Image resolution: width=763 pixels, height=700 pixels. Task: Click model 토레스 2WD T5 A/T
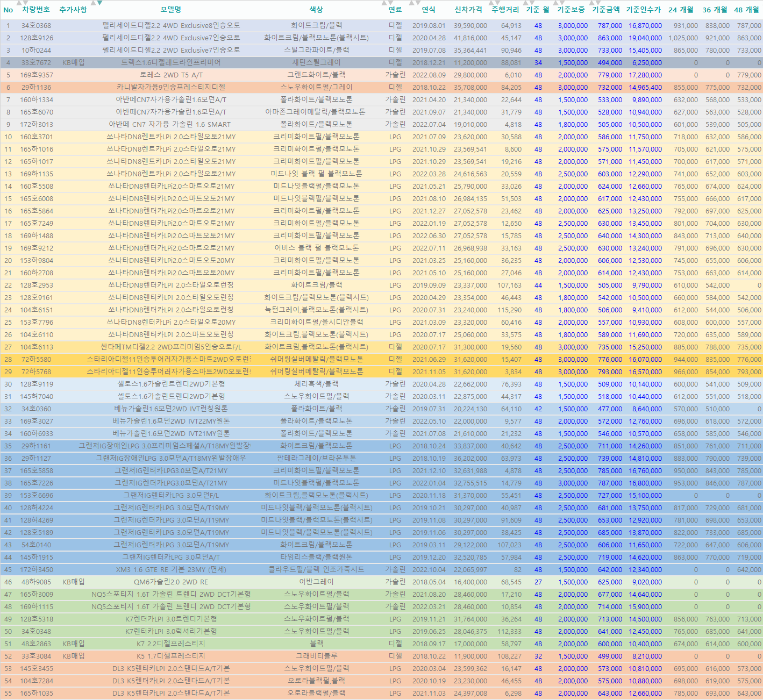(171, 75)
